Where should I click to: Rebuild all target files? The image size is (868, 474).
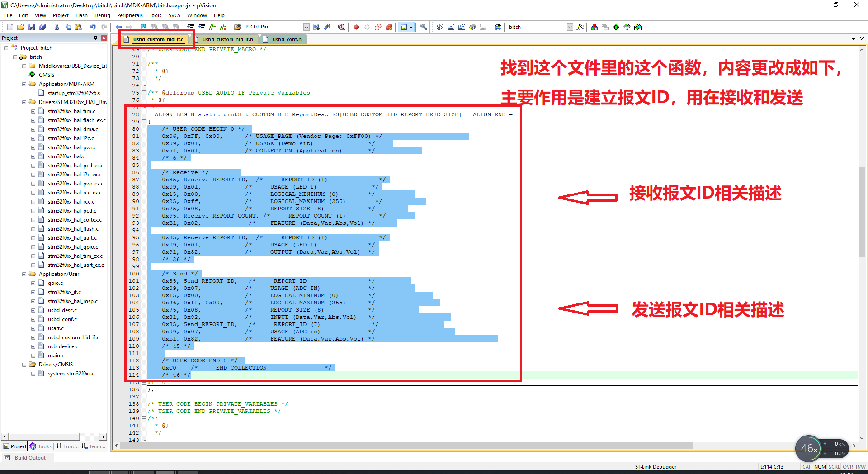pyautogui.click(x=462, y=27)
